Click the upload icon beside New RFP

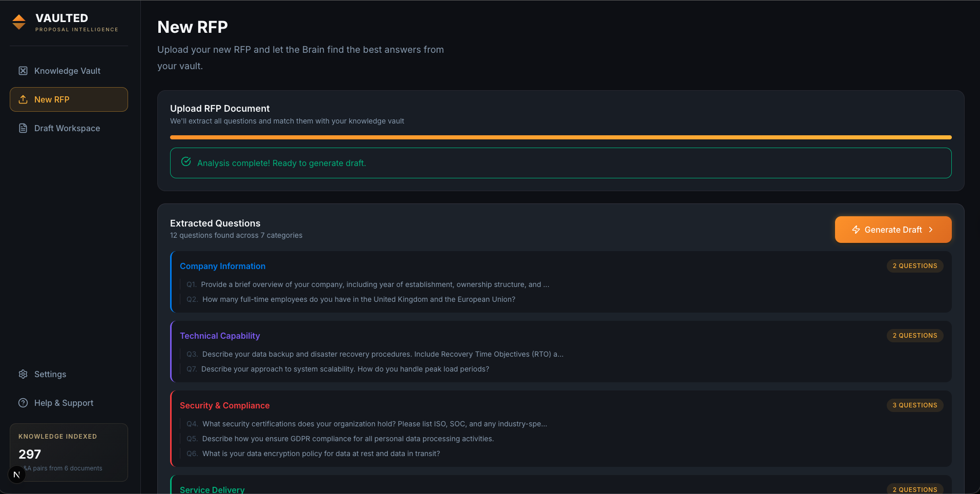(x=24, y=99)
